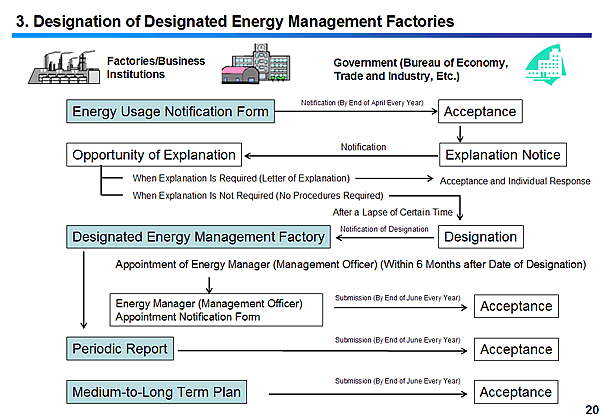Click When Explanation Is Not Required text
600x415 pixels.
click(258, 195)
